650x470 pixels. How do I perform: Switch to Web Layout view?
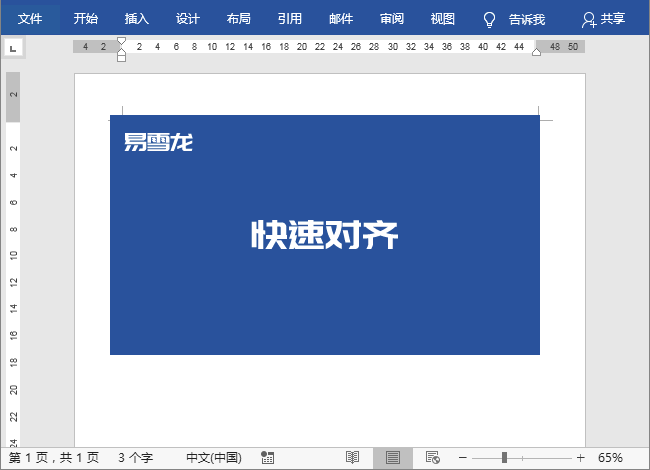(x=433, y=458)
